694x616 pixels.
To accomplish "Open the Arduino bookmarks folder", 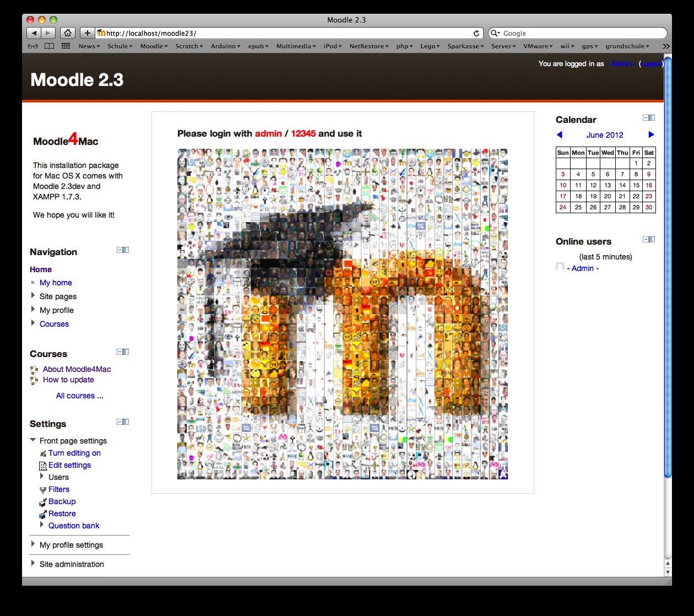I will click(226, 46).
